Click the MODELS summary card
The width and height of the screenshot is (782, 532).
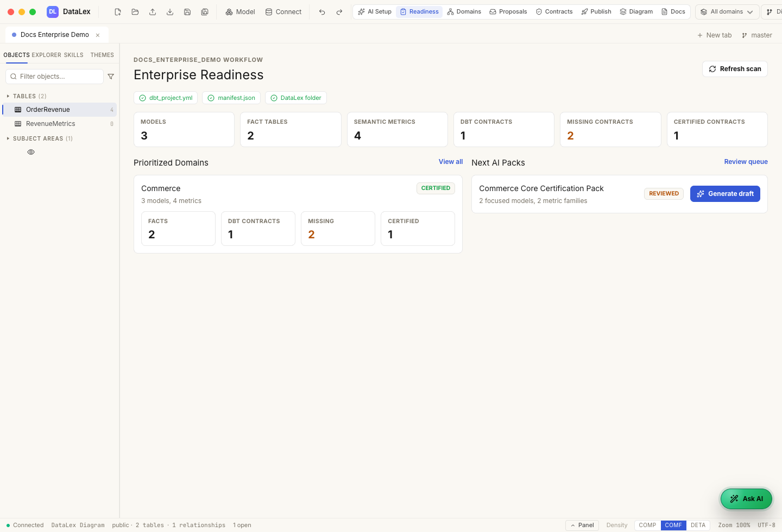coord(184,129)
